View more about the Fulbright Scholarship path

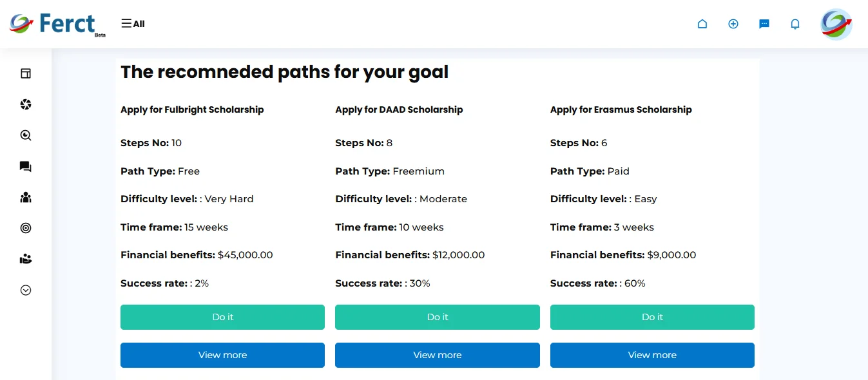222,355
